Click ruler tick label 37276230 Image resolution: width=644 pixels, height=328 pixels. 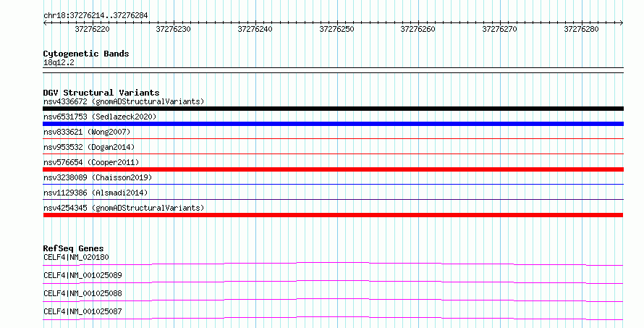pos(174,29)
